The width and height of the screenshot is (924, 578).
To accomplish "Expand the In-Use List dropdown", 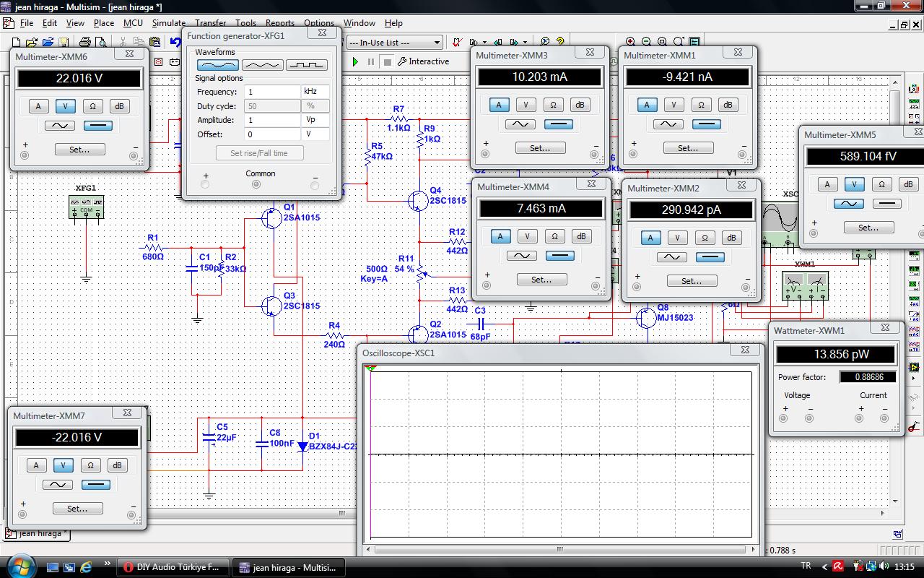I will tap(436, 43).
